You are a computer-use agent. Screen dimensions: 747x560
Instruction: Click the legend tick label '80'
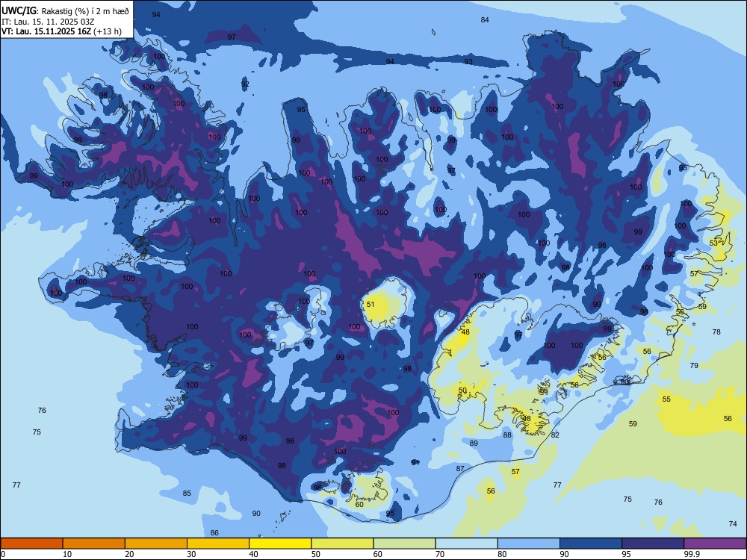click(502, 554)
